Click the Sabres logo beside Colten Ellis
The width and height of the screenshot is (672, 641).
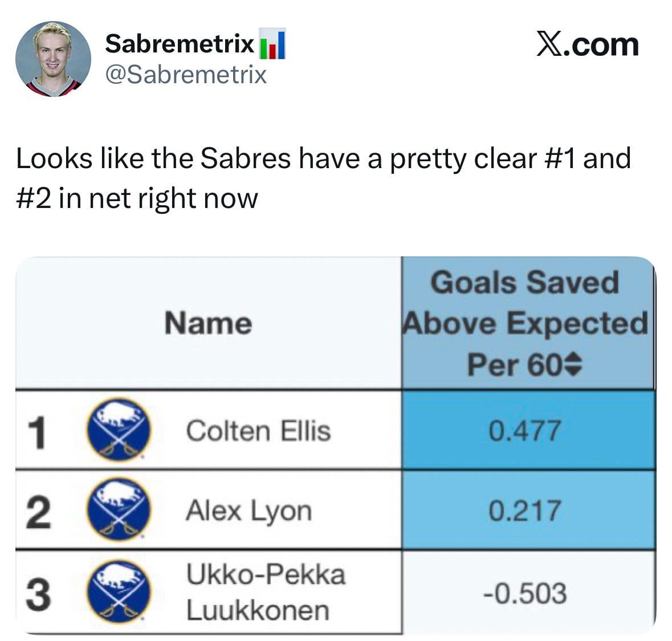coord(118,430)
